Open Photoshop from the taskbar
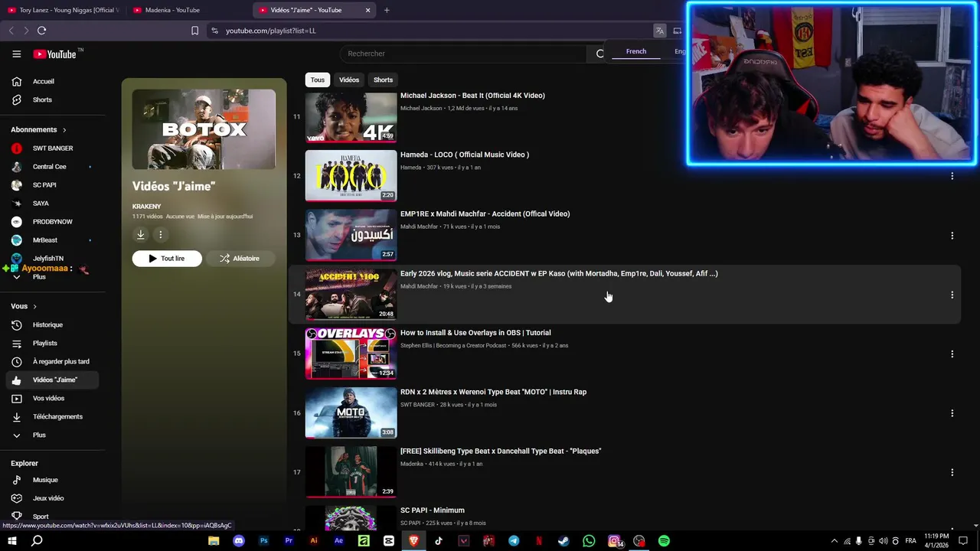Screen dimensions: 980x551 (263, 541)
